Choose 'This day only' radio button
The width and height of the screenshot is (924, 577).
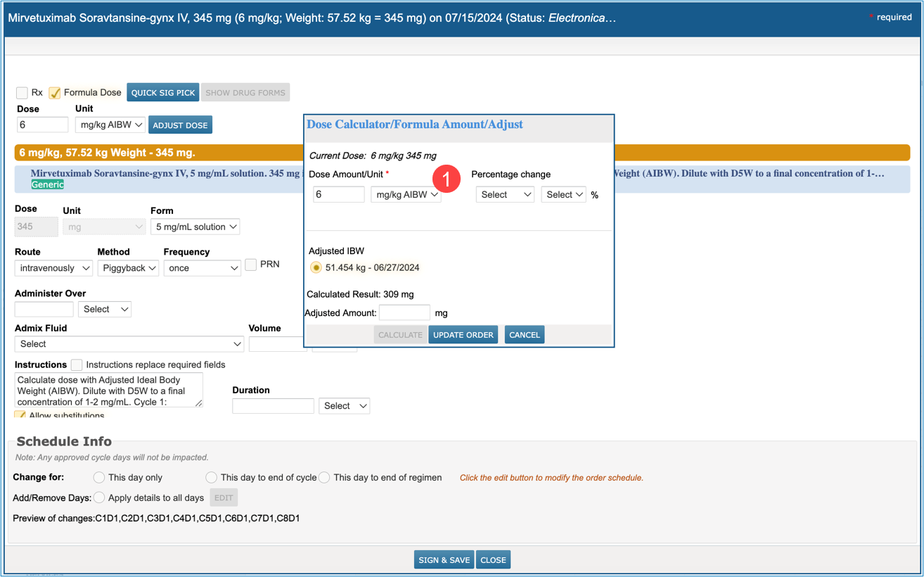pos(99,477)
